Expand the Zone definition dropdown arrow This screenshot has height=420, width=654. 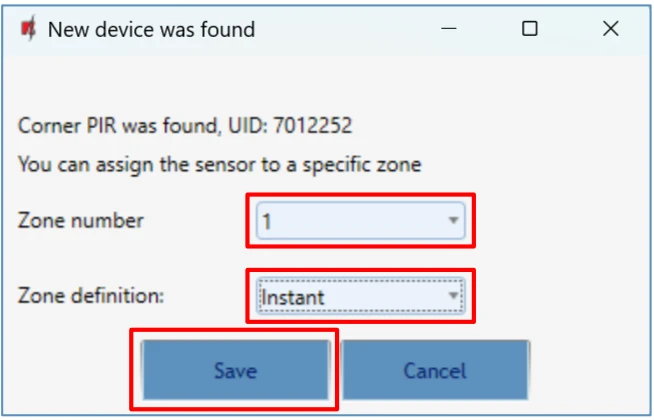(x=453, y=296)
